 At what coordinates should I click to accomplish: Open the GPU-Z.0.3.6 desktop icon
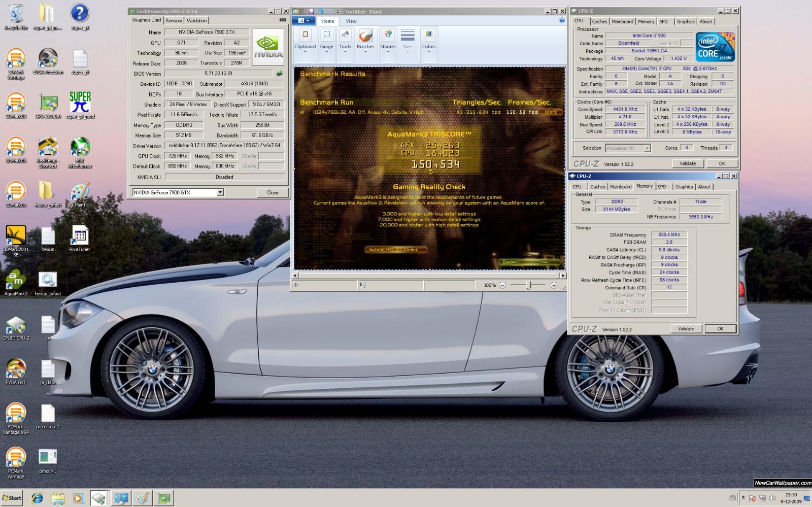click(48, 106)
